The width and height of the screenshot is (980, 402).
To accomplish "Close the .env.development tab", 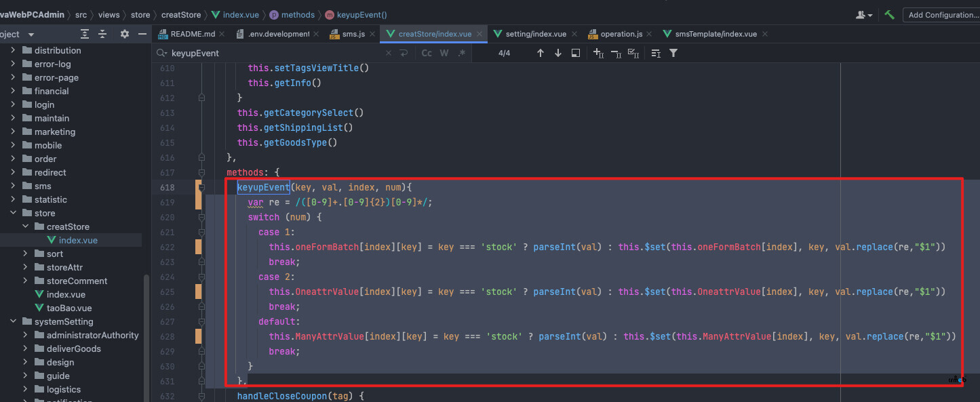I will click(317, 34).
